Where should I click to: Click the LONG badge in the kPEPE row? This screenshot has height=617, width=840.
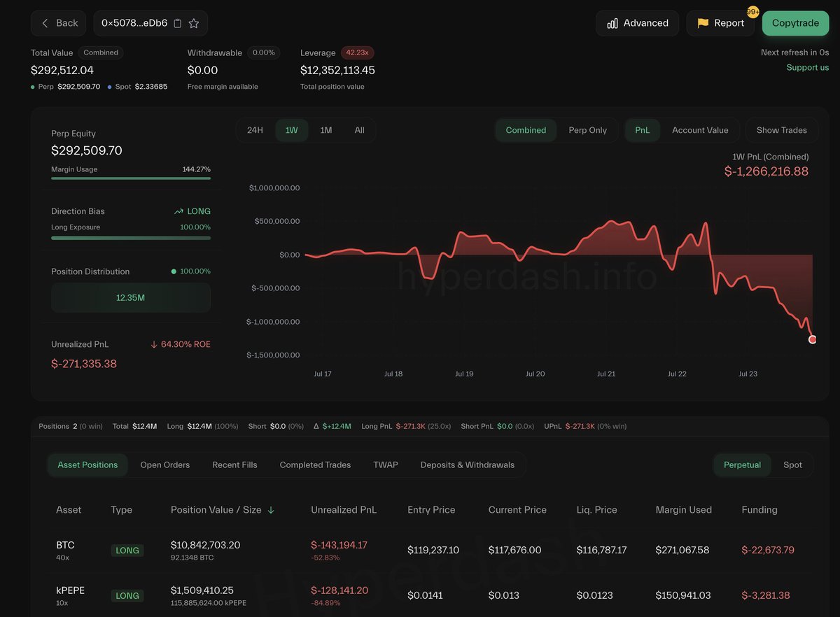(127, 596)
